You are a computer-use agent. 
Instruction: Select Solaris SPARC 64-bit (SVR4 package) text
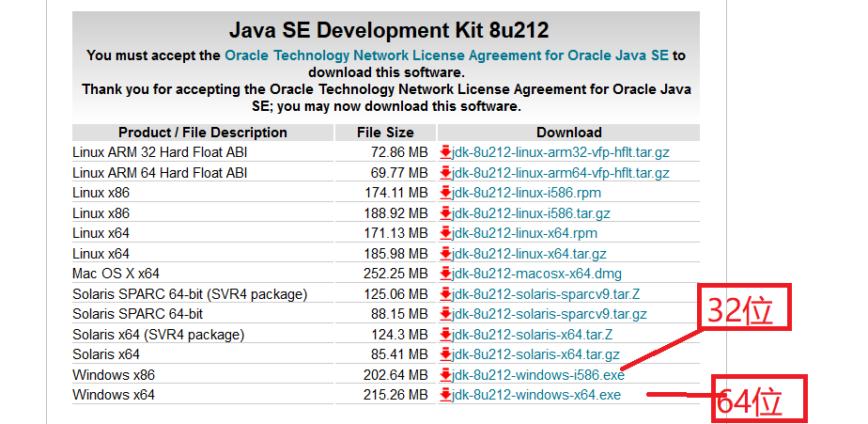(190, 294)
